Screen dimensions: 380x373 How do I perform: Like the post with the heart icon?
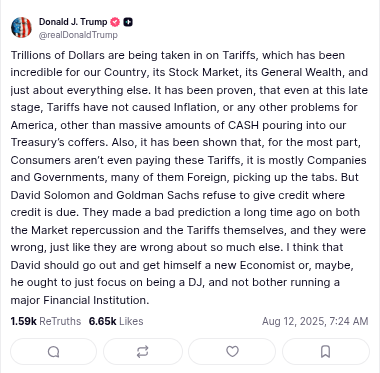232,351
